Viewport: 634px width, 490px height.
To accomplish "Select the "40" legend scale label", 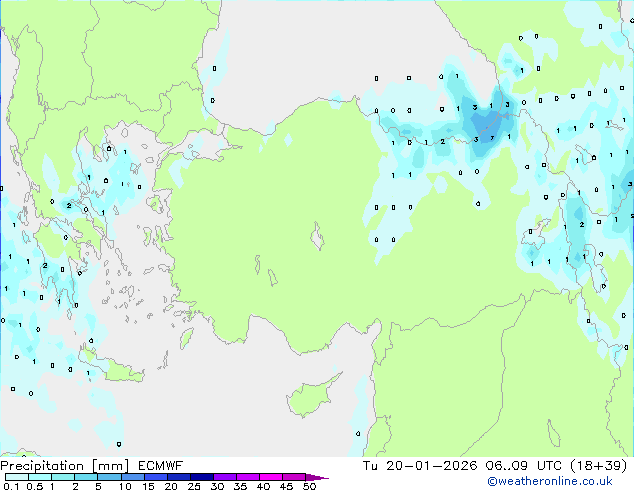I will 263,486.
